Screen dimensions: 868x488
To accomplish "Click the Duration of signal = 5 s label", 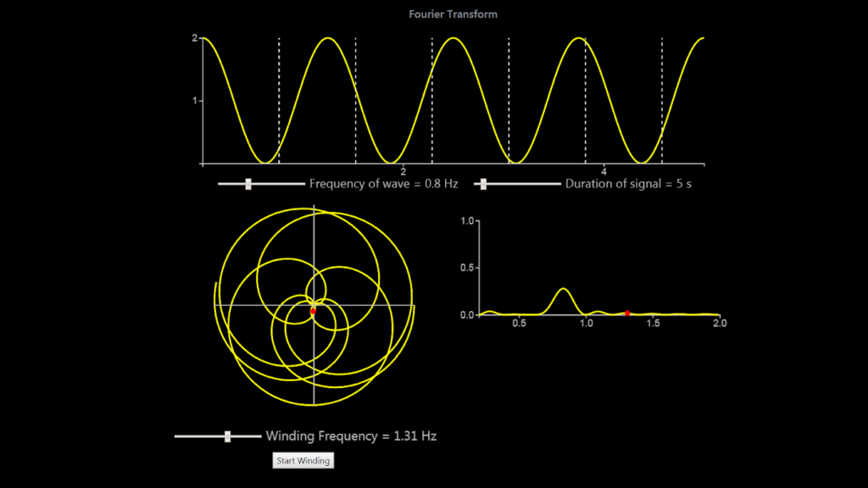I will [x=630, y=183].
